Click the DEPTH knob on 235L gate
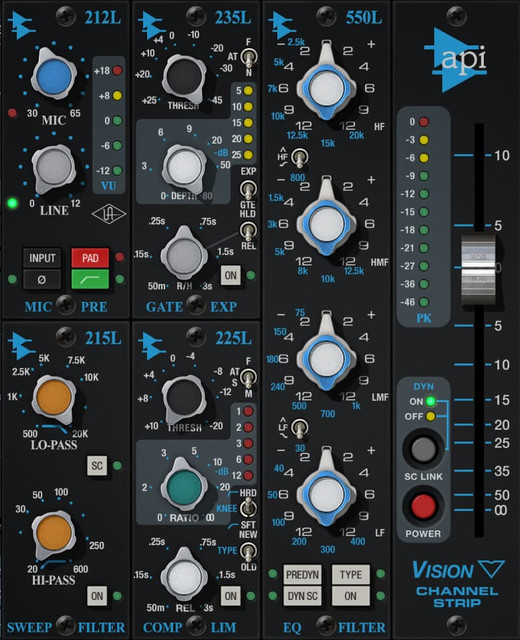Viewport: 520px width, 640px height. 184,167
